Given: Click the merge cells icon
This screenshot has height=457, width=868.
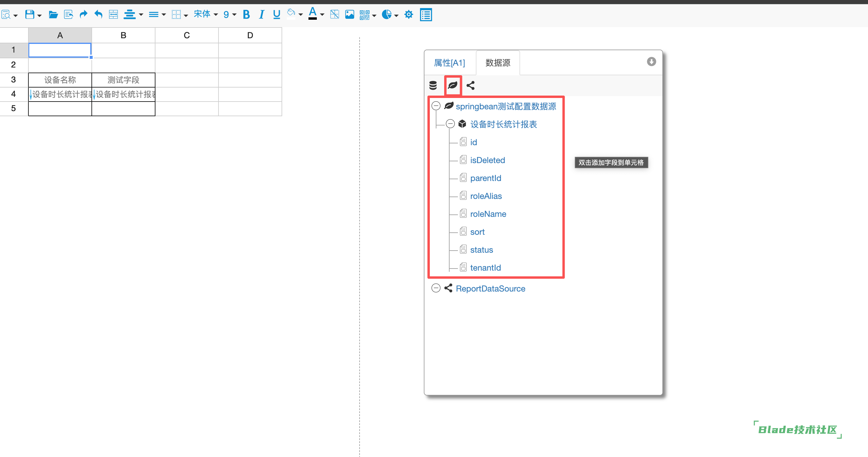Looking at the screenshot, I should (114, 14).
